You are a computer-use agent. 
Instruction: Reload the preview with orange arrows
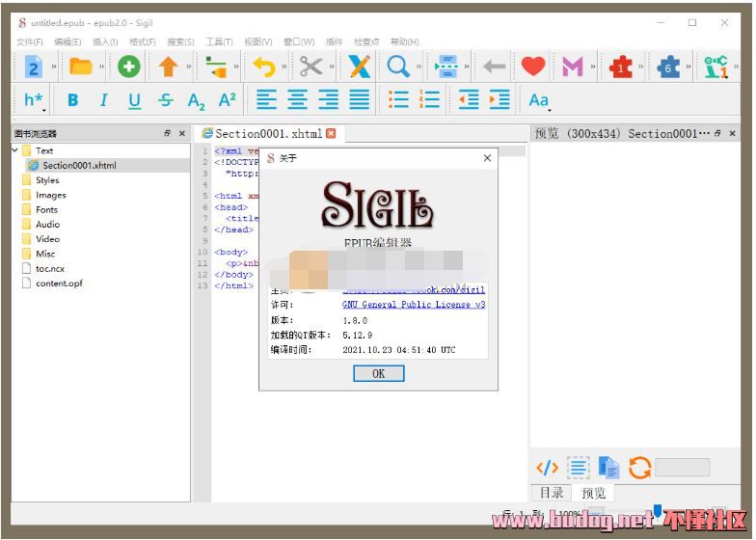click(x=640, y=467)
